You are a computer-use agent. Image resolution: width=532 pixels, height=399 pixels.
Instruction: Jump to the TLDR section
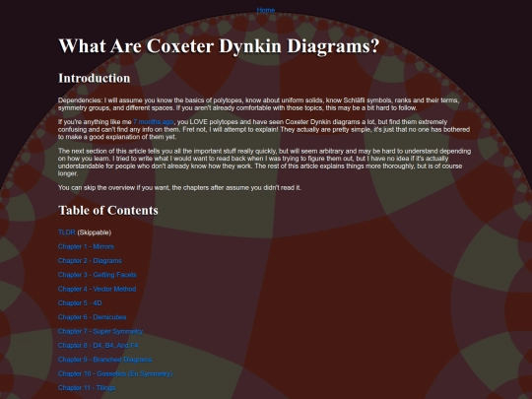click(x=67, y=233)
